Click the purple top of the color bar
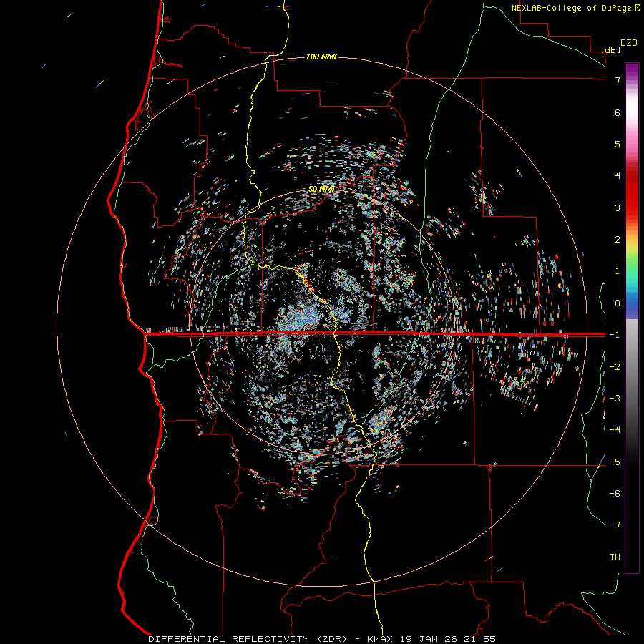Viewport: 644px width, 644px height. coord(632,69)
